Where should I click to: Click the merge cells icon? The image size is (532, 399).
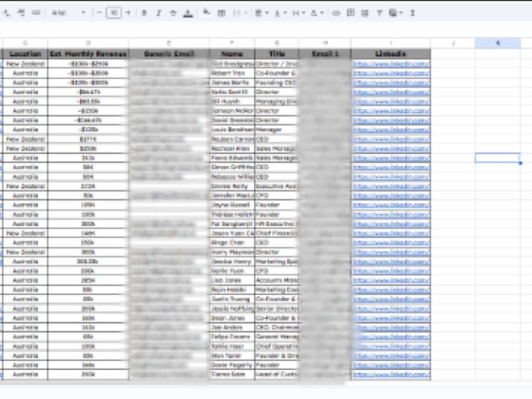(237, 13)
